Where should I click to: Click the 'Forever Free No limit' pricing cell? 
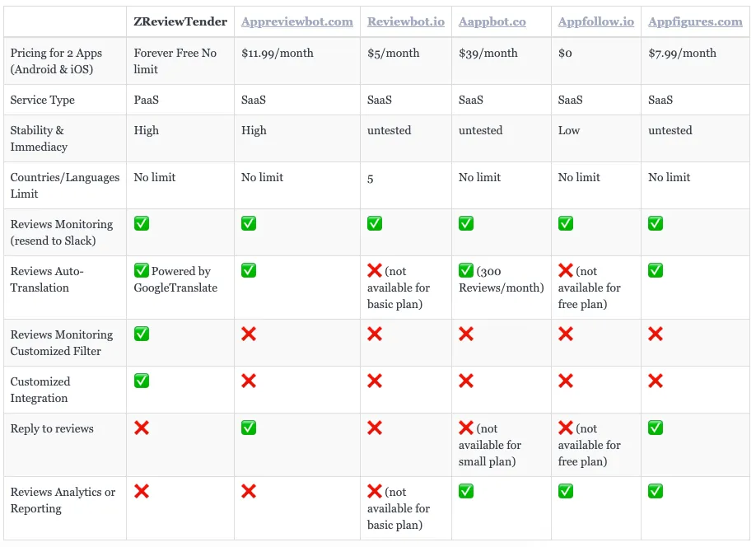point(175,61)
